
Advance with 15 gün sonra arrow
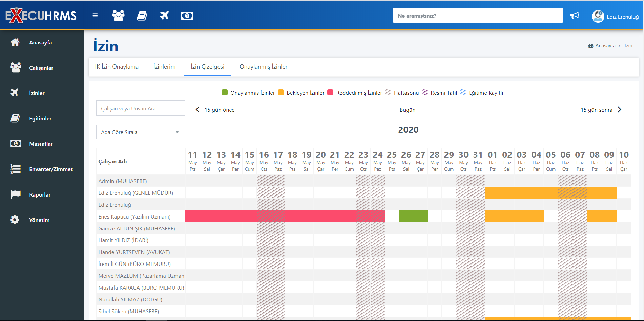tap(619, 110)
